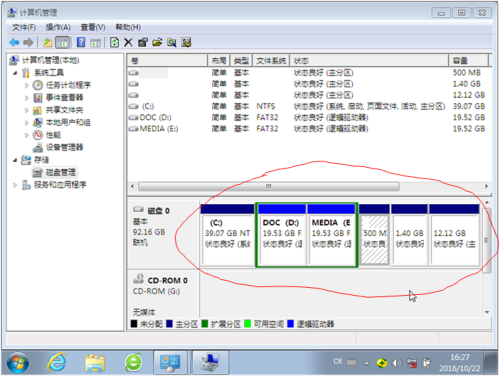Expand the 共享文件夹 node

[x=27, y=110]
